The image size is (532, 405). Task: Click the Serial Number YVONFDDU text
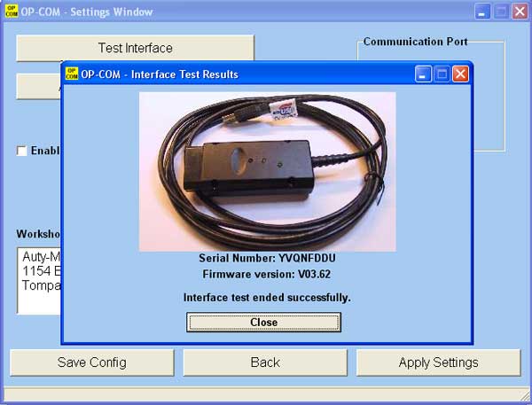pyautogui.click(x=267, y=258)
